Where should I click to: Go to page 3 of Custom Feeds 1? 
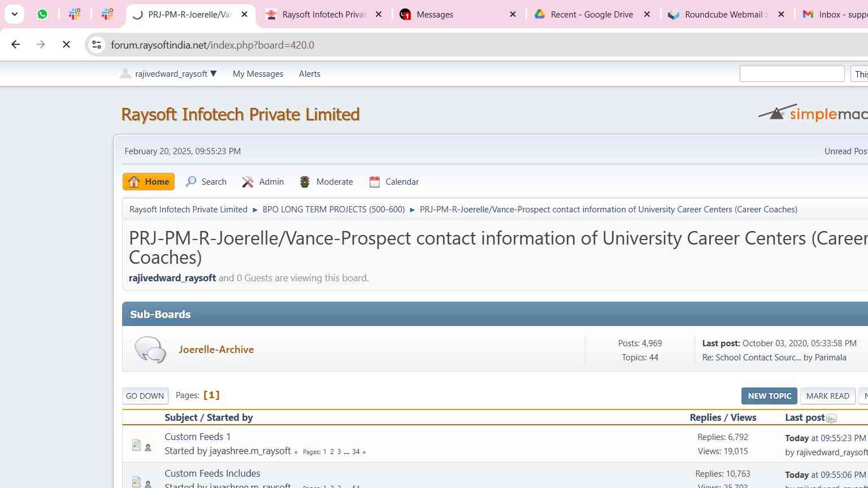pyautogui.click(x=339, y=452)
